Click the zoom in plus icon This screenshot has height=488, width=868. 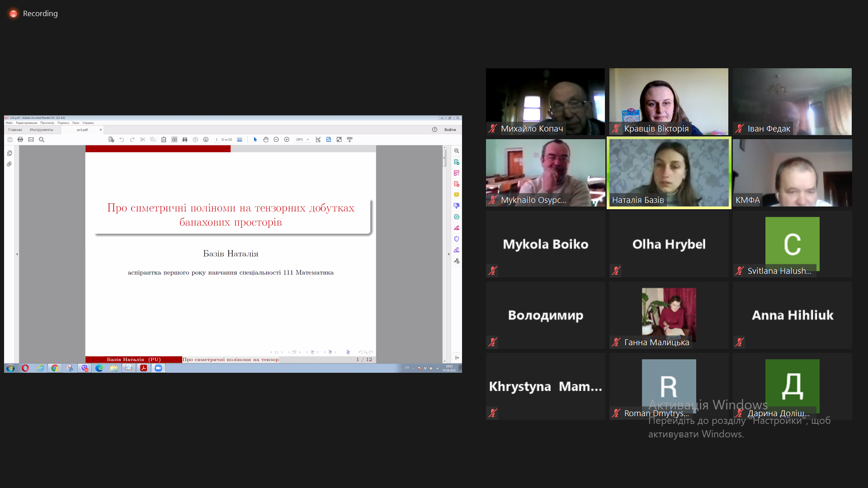click(287, 140)
